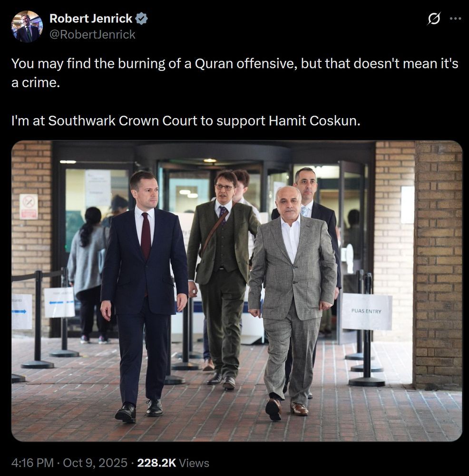Open the three-dot more options menu

click(x=455, y=19)
